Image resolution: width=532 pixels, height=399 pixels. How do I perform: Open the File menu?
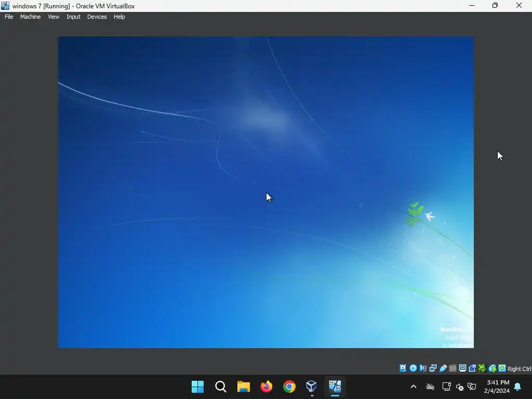(x=9, y=17)
